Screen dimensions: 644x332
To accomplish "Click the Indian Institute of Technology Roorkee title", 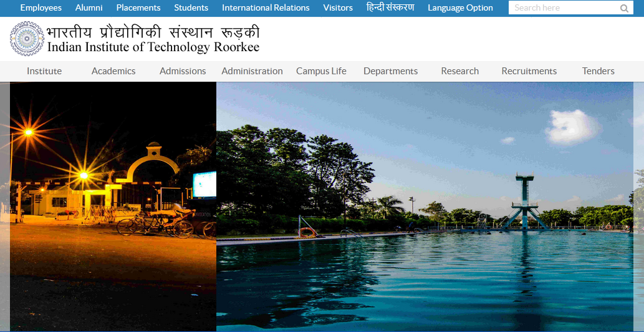I will pyautogui.click(x=153, y=47).
